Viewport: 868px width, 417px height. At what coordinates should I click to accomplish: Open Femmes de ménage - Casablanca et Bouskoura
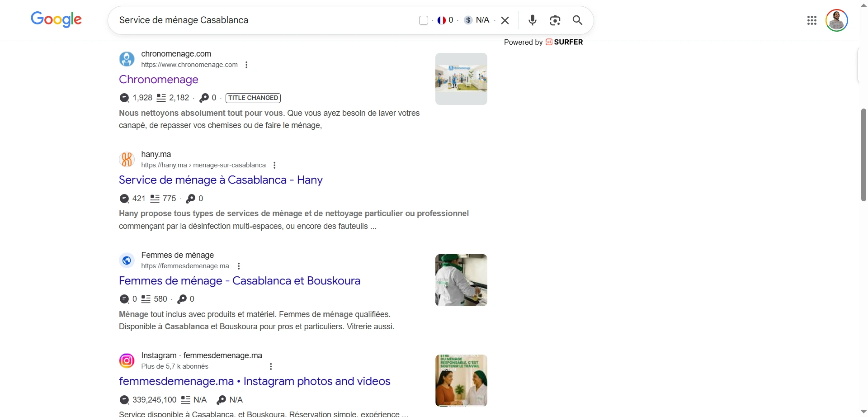point(240,281)
